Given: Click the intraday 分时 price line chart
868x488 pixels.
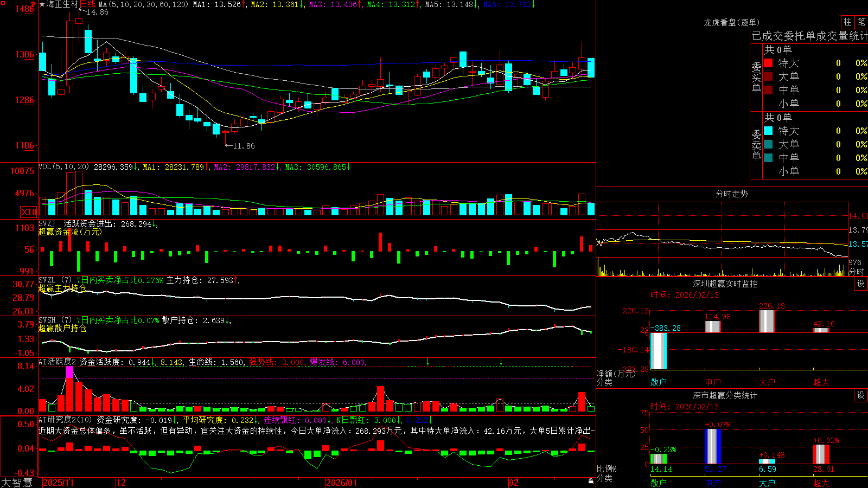Looking at the screenshot, I should pyautogui.click(x=722, y=230).
